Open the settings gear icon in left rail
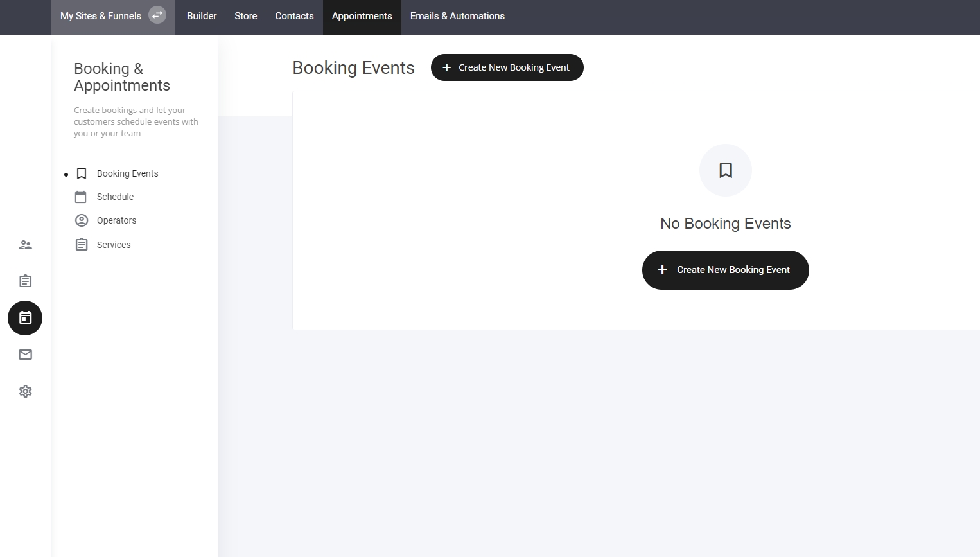980x557 pixels. coord(25,391)
